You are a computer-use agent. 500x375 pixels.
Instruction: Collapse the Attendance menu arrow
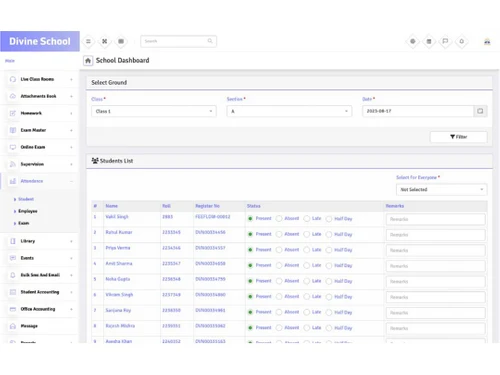71,181
